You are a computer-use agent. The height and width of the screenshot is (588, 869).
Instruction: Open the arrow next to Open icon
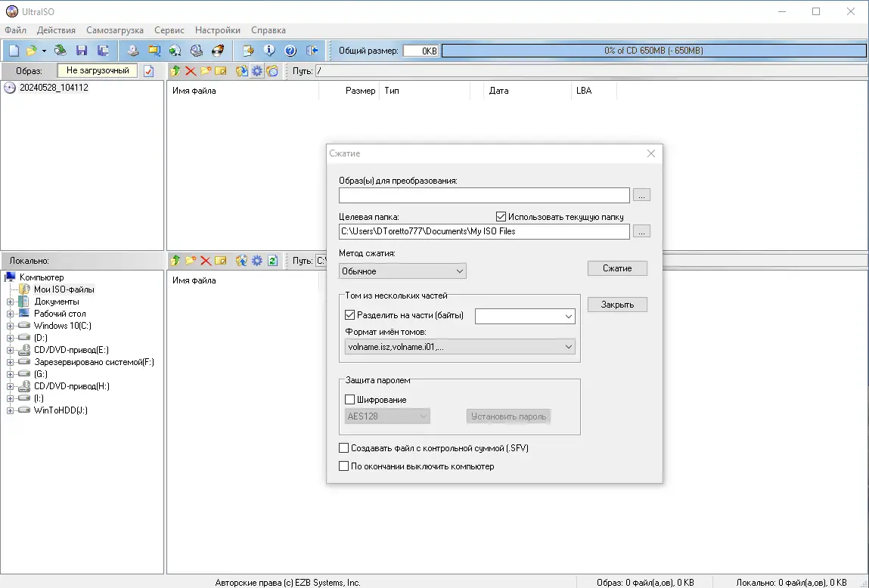pyautogui.click(x=44, y=51)
